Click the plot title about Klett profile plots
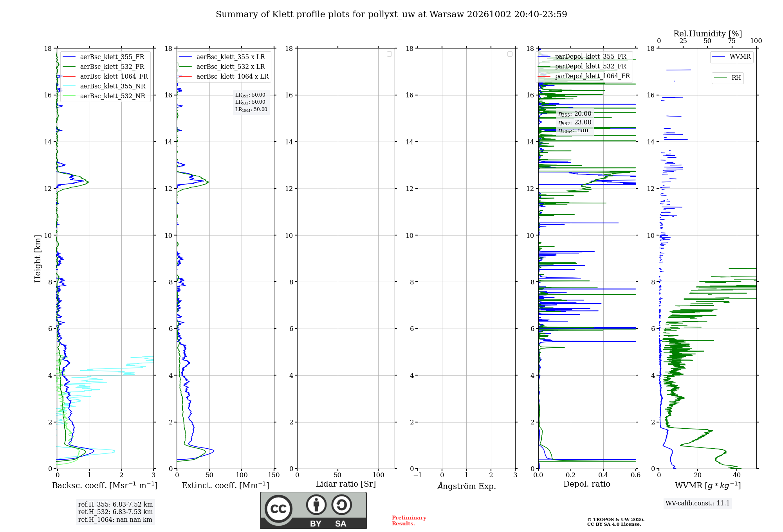The height and width of the screenshot is (532, 783). (391, 14)
